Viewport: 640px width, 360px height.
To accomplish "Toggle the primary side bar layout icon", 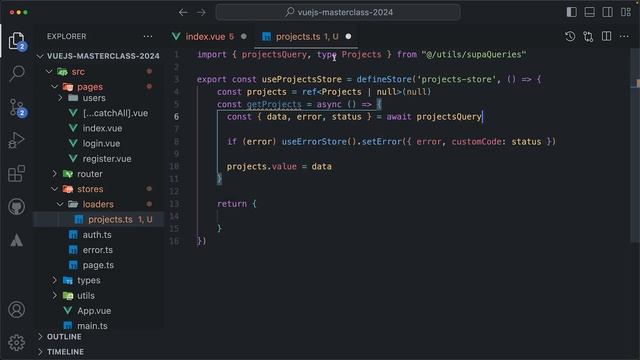I will pyautogui.click(x=571, y=12).
